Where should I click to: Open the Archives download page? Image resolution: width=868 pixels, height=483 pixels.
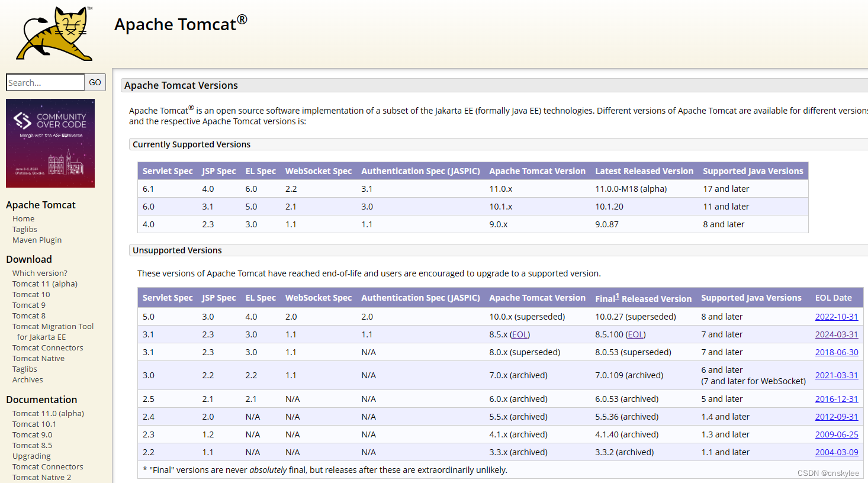tap(27, 379)
